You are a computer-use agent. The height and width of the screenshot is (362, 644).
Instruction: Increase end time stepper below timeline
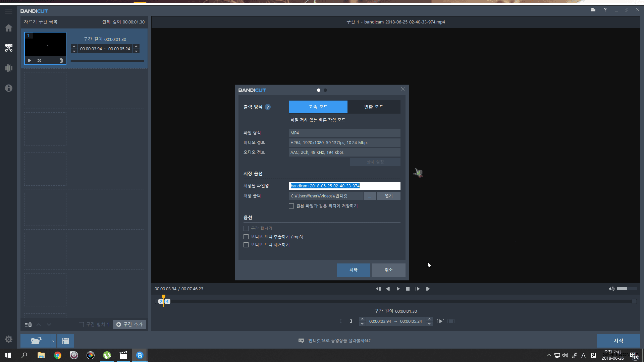tap(429, 319)
